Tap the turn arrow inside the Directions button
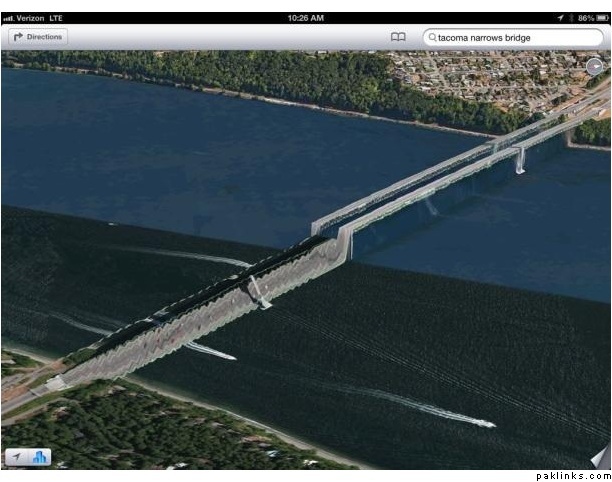 pos(18,37)
